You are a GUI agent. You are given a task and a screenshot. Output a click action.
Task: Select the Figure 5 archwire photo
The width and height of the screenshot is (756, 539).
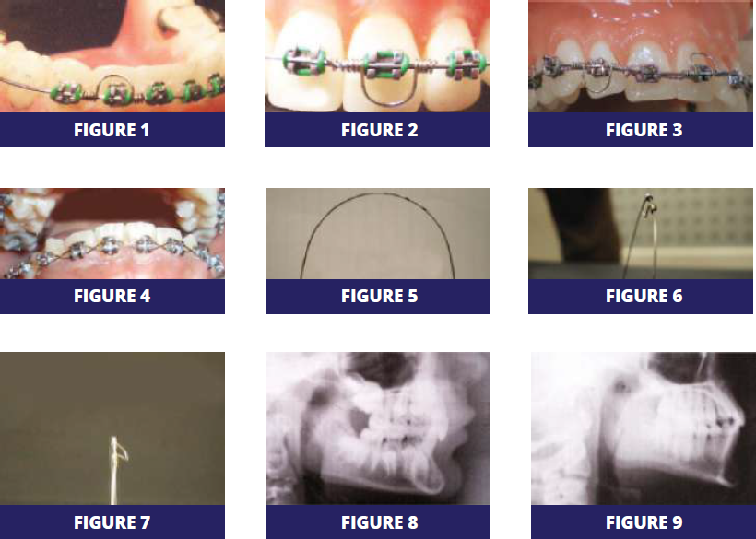click(x=378, y=234)
